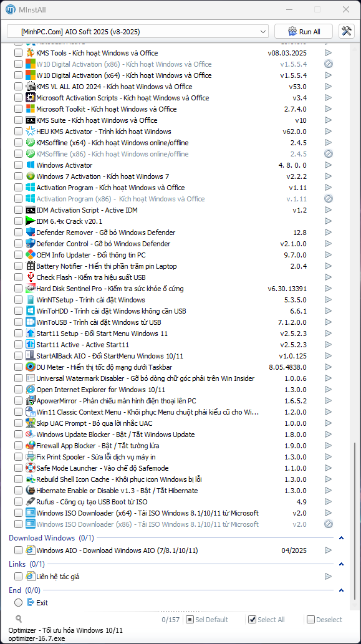Click the Windows Update Blocker icon
The width and height of the screenshot is (361, 644).
pyautogui.click(x=31, y=435)
